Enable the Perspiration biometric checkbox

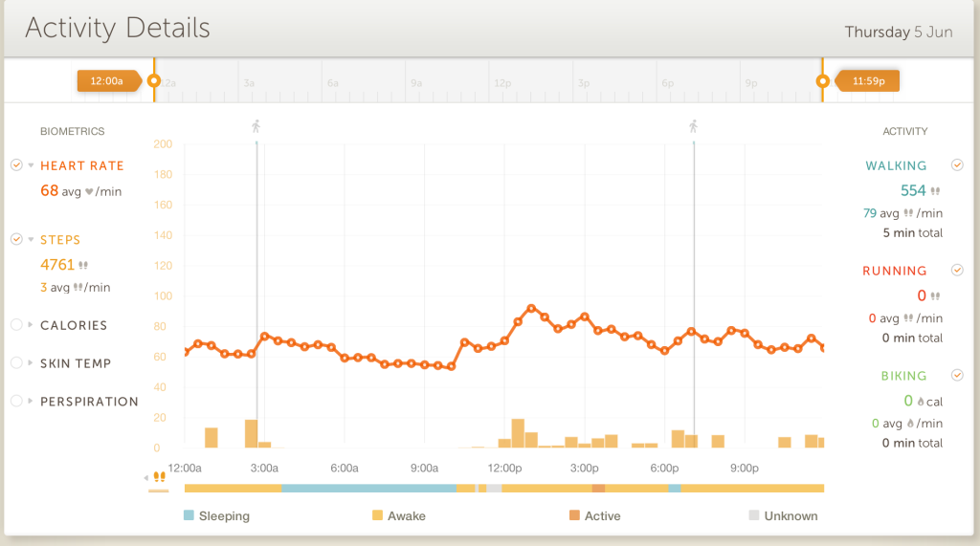[17, 401]
